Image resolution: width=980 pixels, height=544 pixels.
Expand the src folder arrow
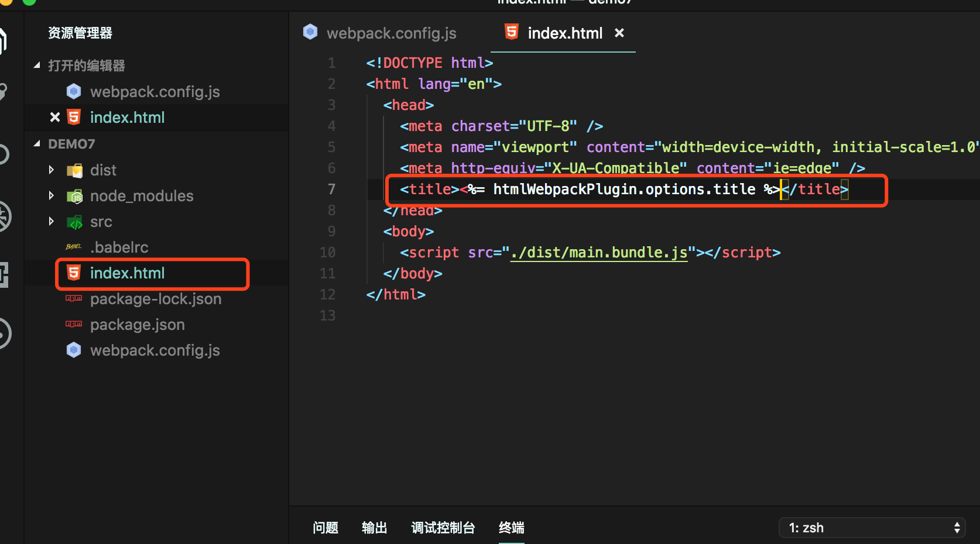coord(52,222)
